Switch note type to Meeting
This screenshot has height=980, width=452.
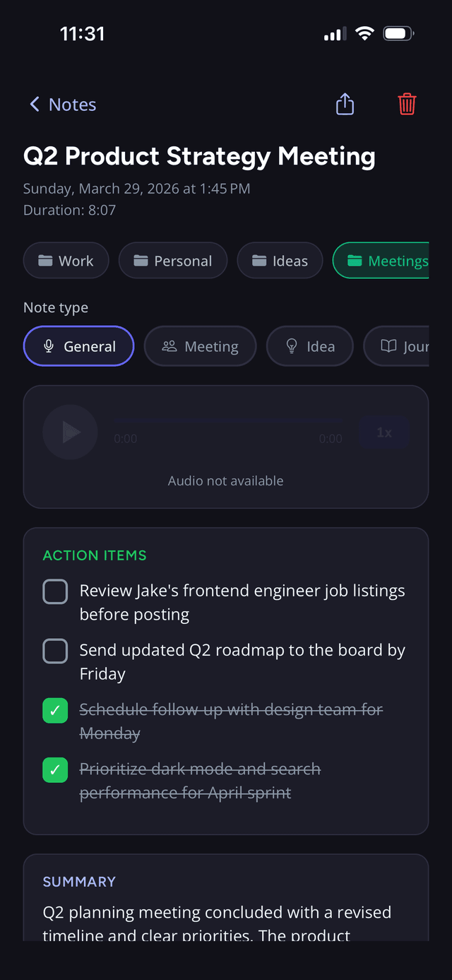click(x=200, y=346)
